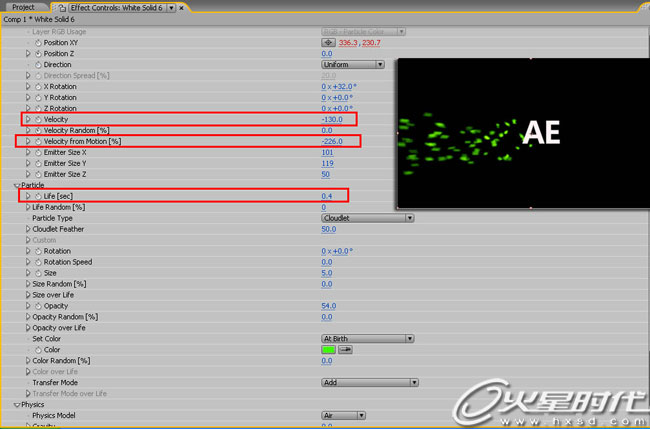Image resolution: width=650 pixels, height=429 pixels.
Task: Toggle the Rotation Speed stopwatch
Action: 38,262
